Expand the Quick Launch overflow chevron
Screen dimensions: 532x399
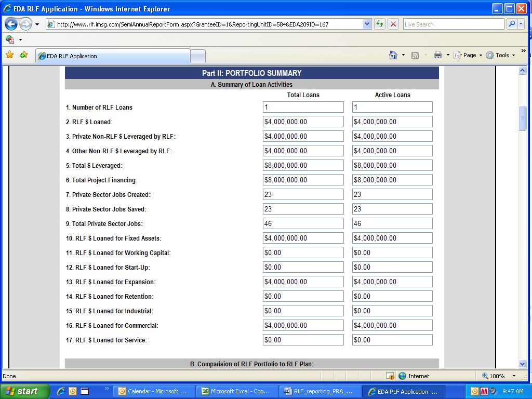107,389
